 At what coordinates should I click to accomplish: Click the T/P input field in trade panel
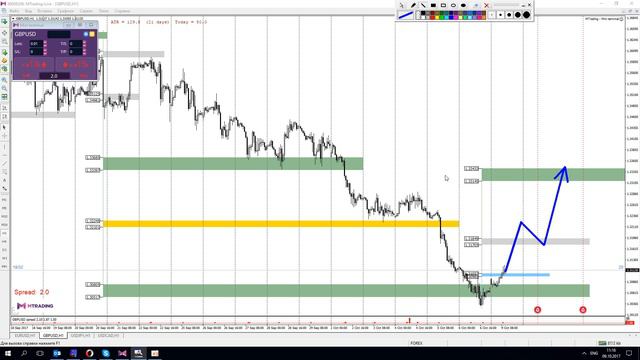[76, 52]
